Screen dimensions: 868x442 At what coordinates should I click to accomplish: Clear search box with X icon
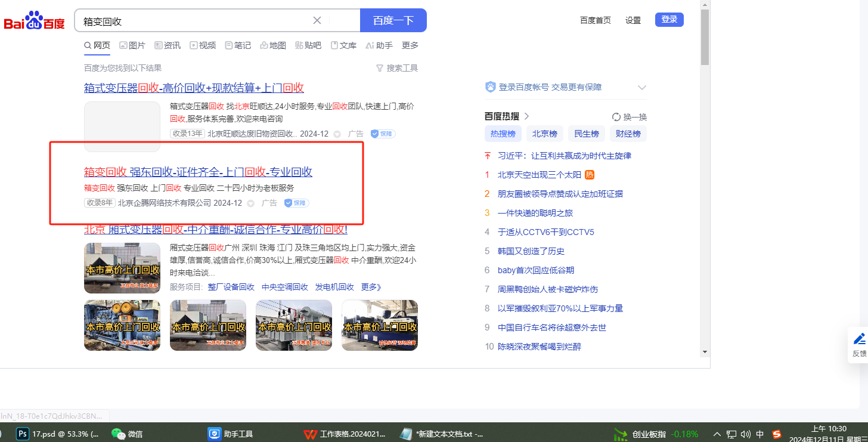pos(317,20)
